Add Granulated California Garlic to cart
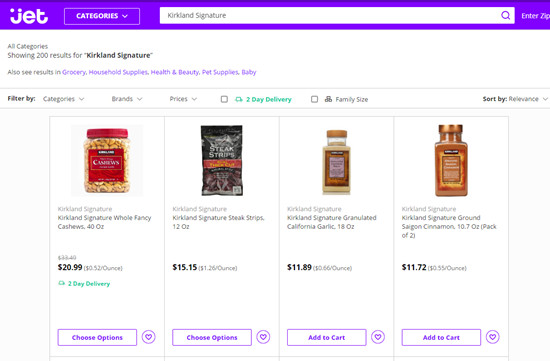550x361 pixels. [327, 337]
